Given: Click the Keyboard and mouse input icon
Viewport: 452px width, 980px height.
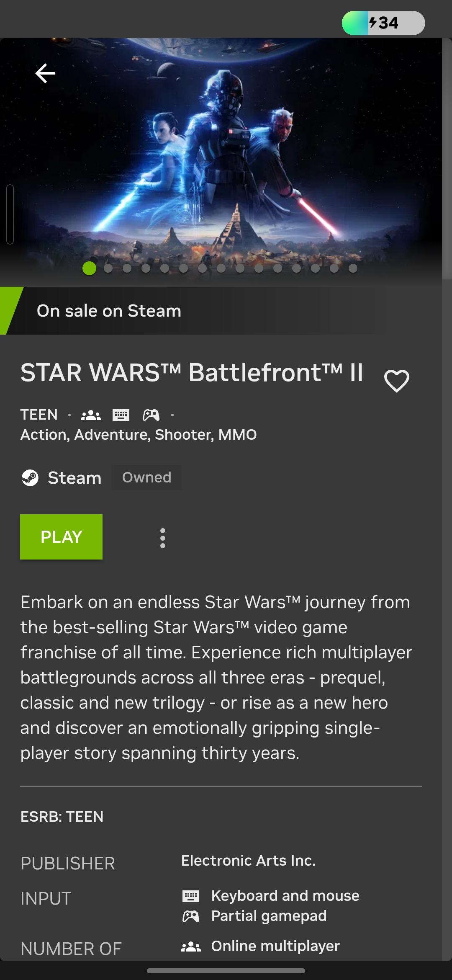Looking at the screenshot, I should pyautogui.click(x=191, y=896).
